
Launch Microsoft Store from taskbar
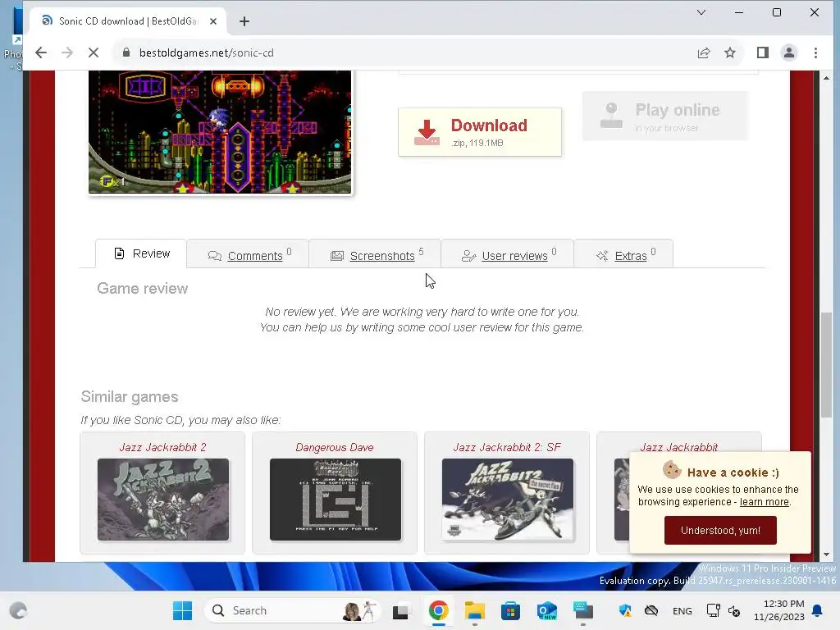click(510, 610)
